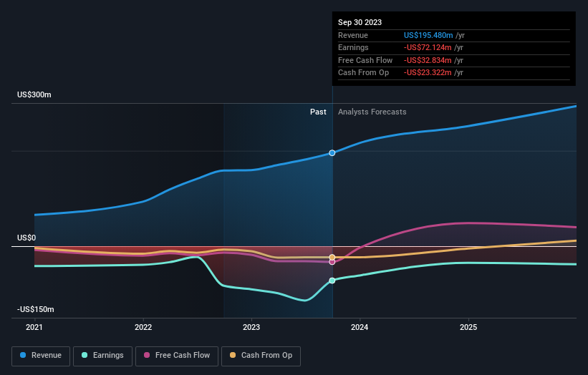The width and height of the screenshot is (588, 375).
Task: Click the Free Cash Flow row label in tooltip
Action: point(365,60)
